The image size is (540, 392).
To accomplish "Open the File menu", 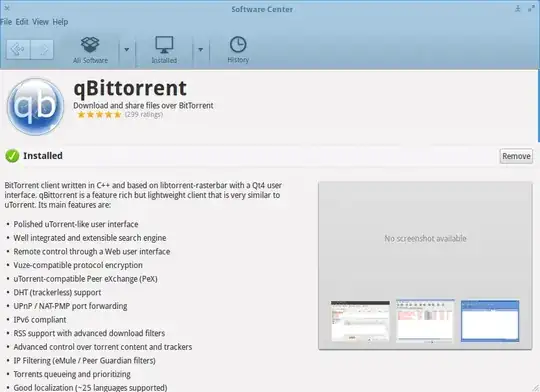I will coord(6,22).
